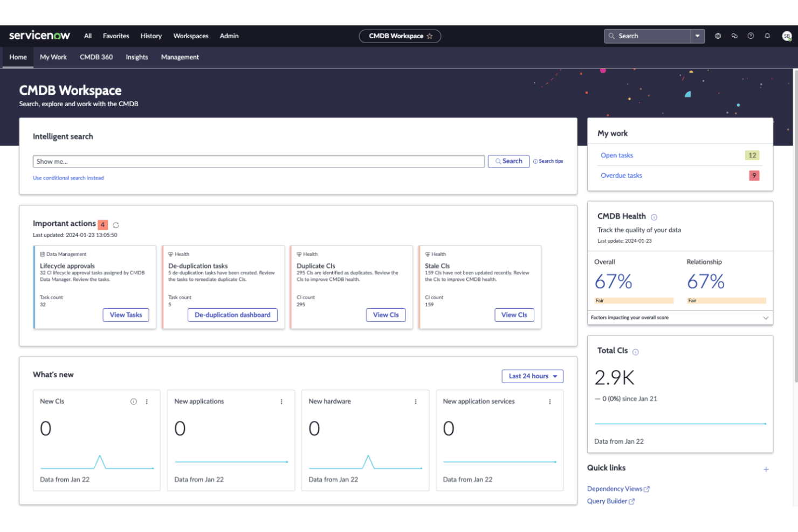Switch to the My Work tab
This screenshot has height=532, width=798.
click(x=53, y=57)
